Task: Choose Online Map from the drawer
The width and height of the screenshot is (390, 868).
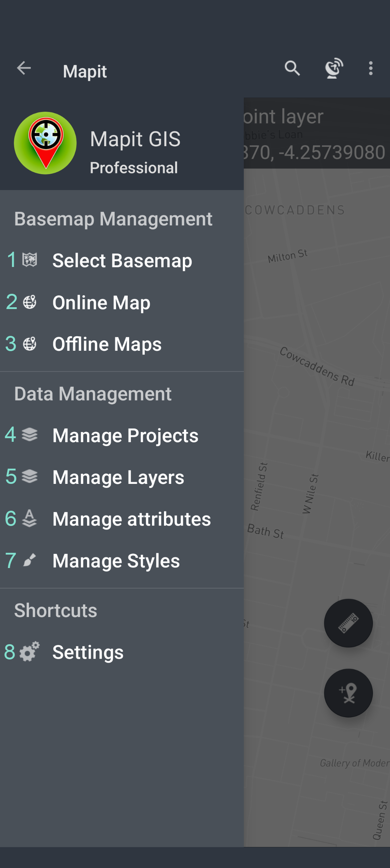Action: point(101,303)
